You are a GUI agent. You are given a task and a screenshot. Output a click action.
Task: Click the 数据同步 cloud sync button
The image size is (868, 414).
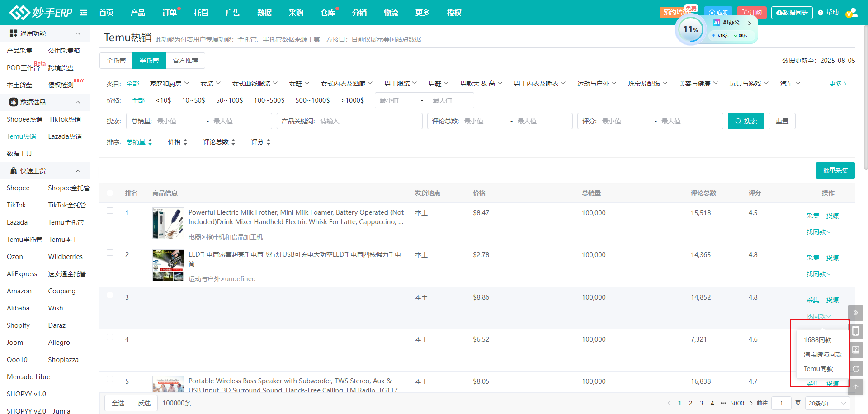792,13
